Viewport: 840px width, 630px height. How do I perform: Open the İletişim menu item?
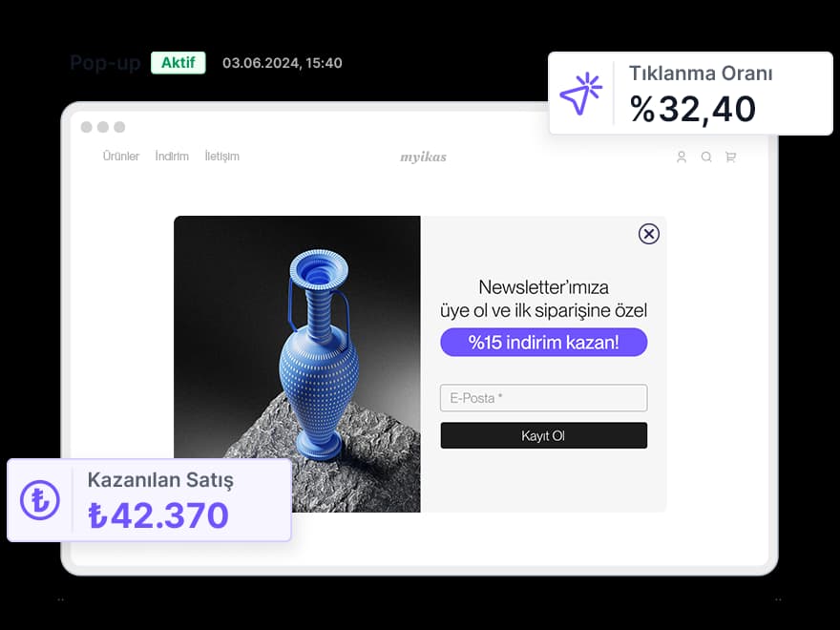(x=222, y=157)
